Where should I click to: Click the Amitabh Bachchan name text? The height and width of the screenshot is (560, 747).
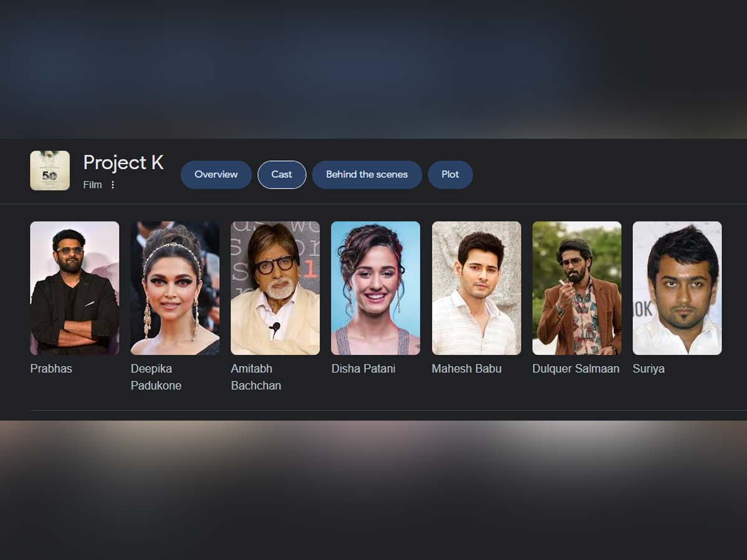pyautogui.click(x=256, y=377)
